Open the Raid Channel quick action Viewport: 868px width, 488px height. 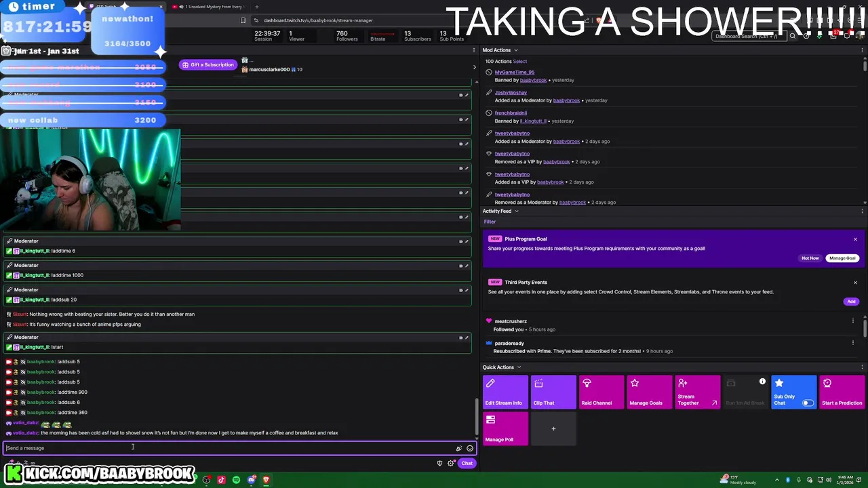601,392
